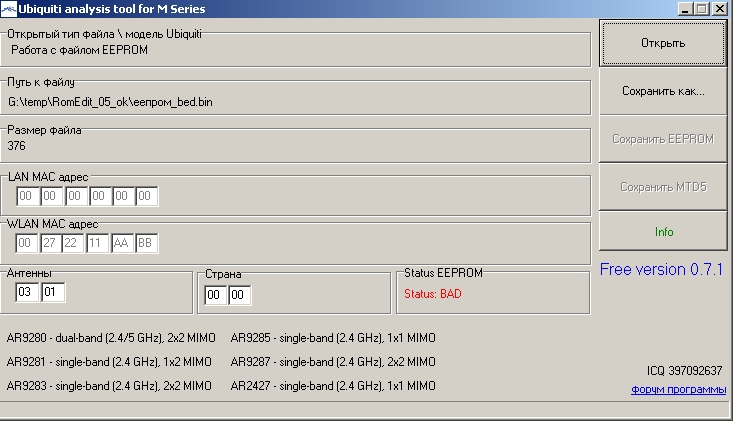Image resolution: width=733 pixels, height=421 pixels.
Task: Edit Антенны field with value 03
Action: pos(27,292)
